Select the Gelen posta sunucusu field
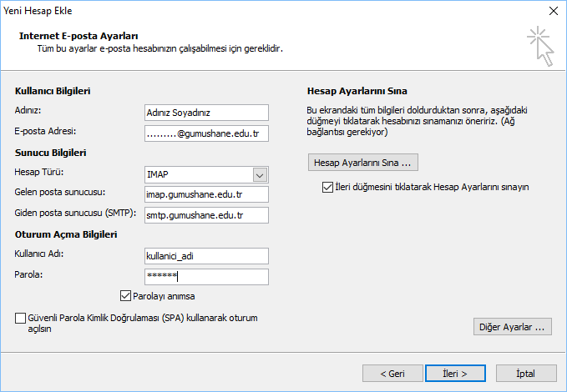 pos(205,194)
